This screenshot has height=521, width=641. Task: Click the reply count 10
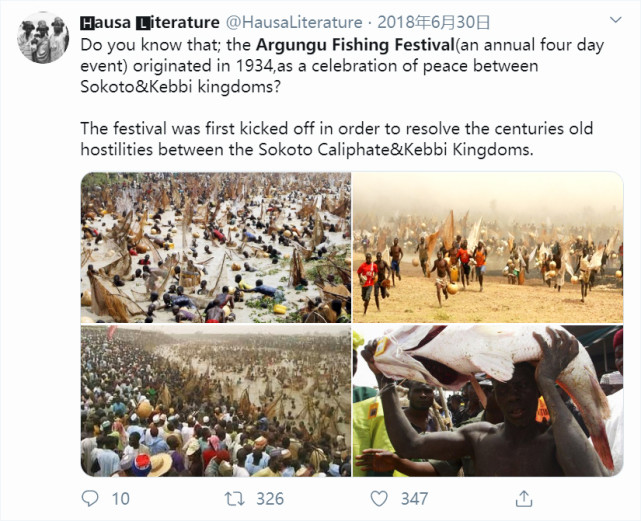[121, 498]
